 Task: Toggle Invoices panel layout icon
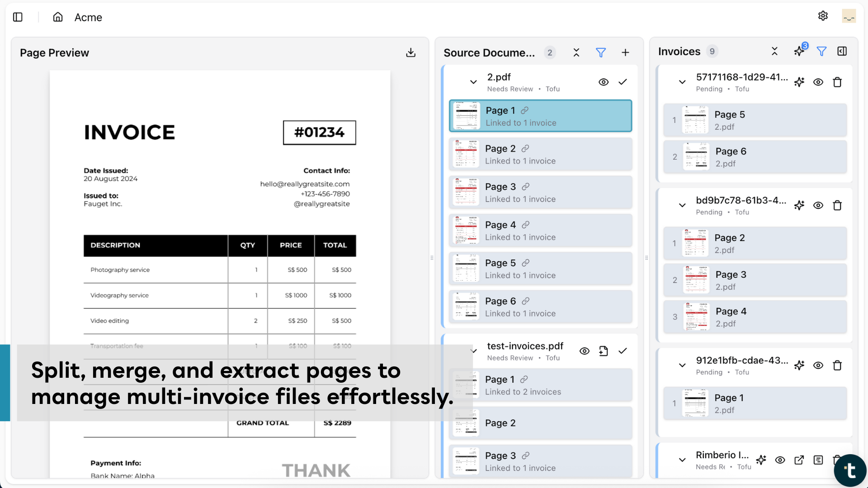pos(842,52)
